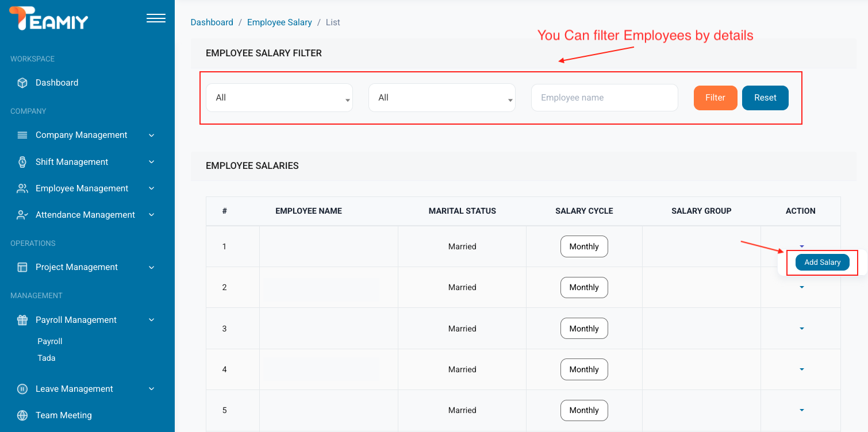Click the Dashboard cube icon in sidebar

pos(22,83)
